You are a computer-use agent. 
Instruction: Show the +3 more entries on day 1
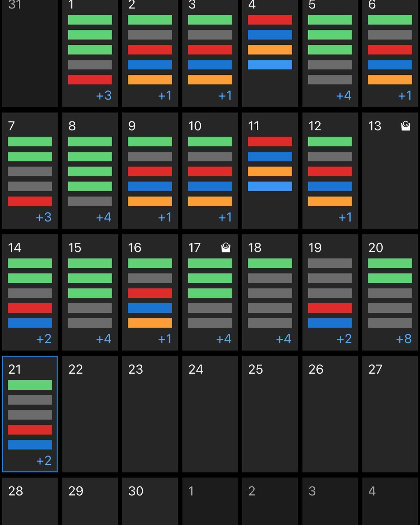(x=104, y=96)
